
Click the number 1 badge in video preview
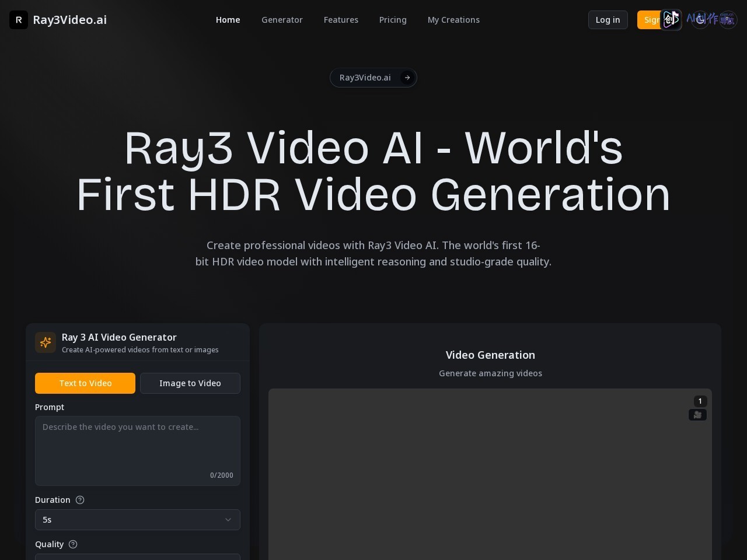[700, 401]
